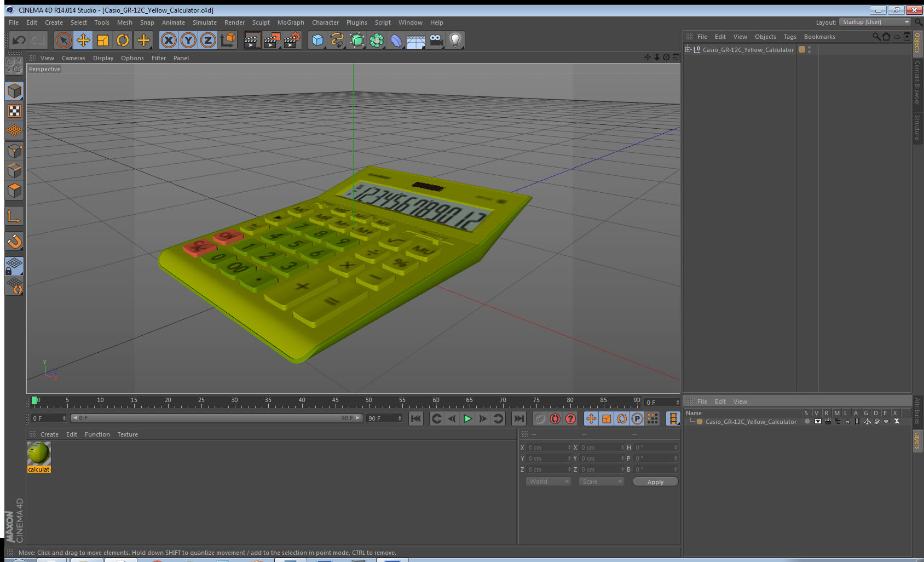This screenshot has width=924, height=562.
Task: Switch to Texture mode checker icon
Action: pyautogui.click(x=14, y=111)
